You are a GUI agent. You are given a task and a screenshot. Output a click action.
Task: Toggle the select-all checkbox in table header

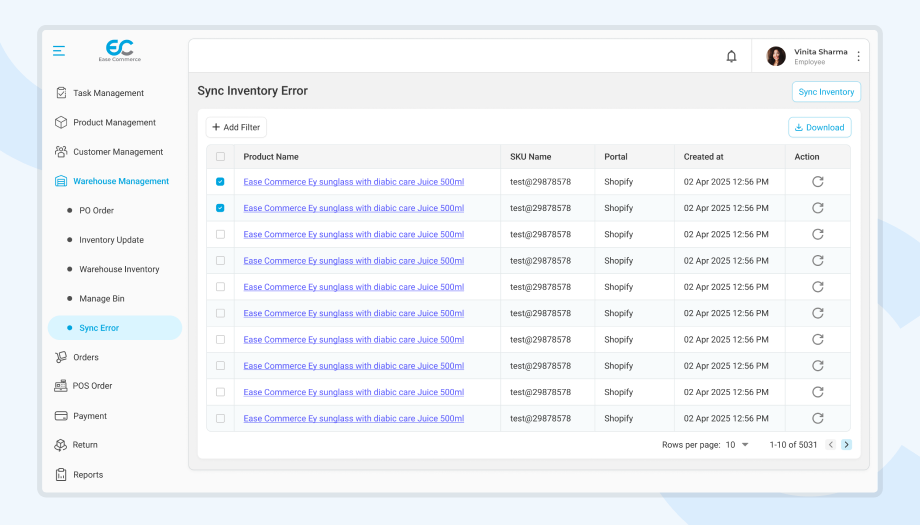pyautogui.click(x=221, y=157)
